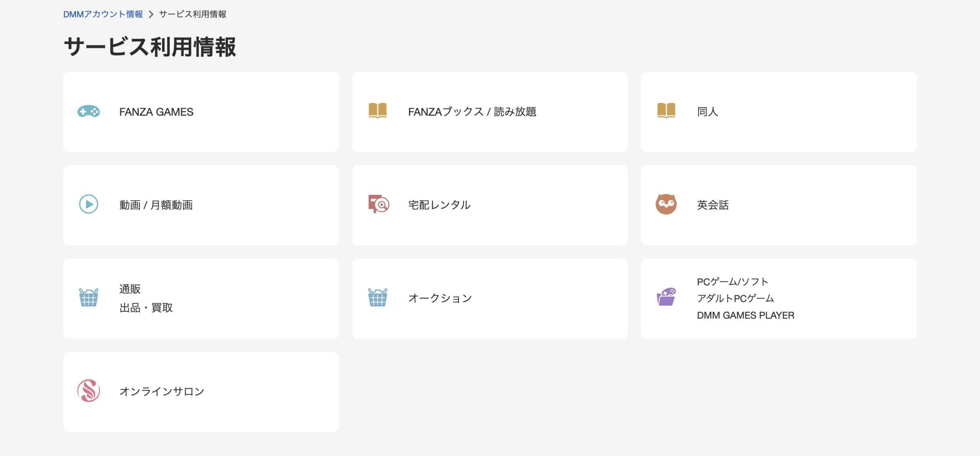
Task: Open 宅配レンタル usage info label
Action: (x=439, y=205)
